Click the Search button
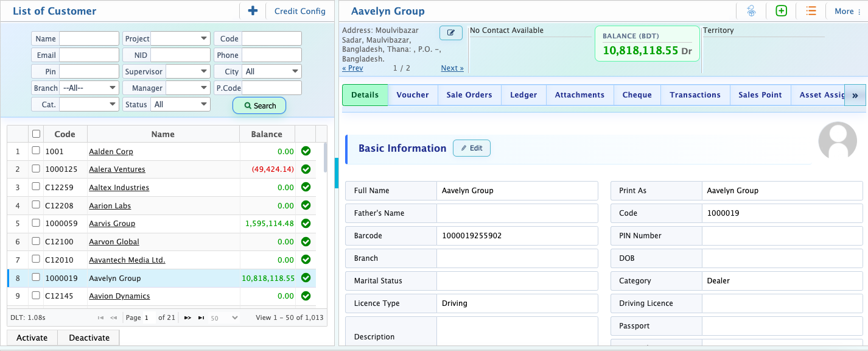 click(259, 105)
